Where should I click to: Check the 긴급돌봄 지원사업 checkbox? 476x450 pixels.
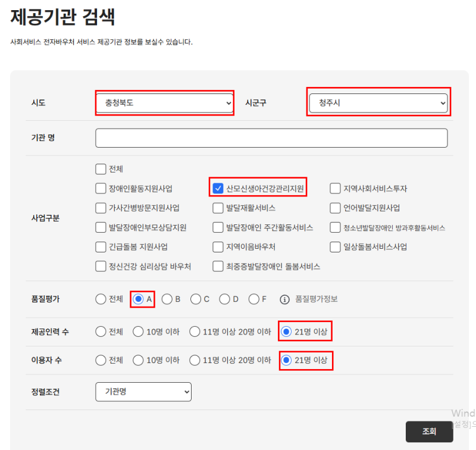coord(101,247)
